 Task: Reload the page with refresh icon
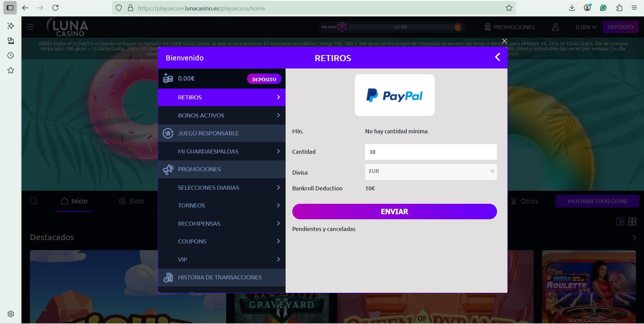tap(56, 8)
